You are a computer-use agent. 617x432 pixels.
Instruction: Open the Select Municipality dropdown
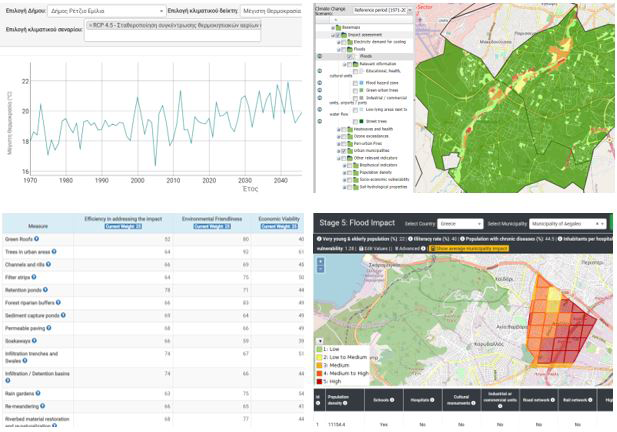pos(565,223)
